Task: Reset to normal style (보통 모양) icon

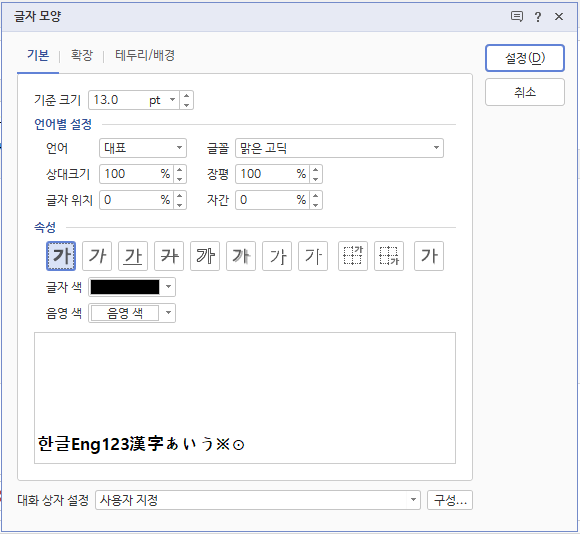Action: point(429,256)
